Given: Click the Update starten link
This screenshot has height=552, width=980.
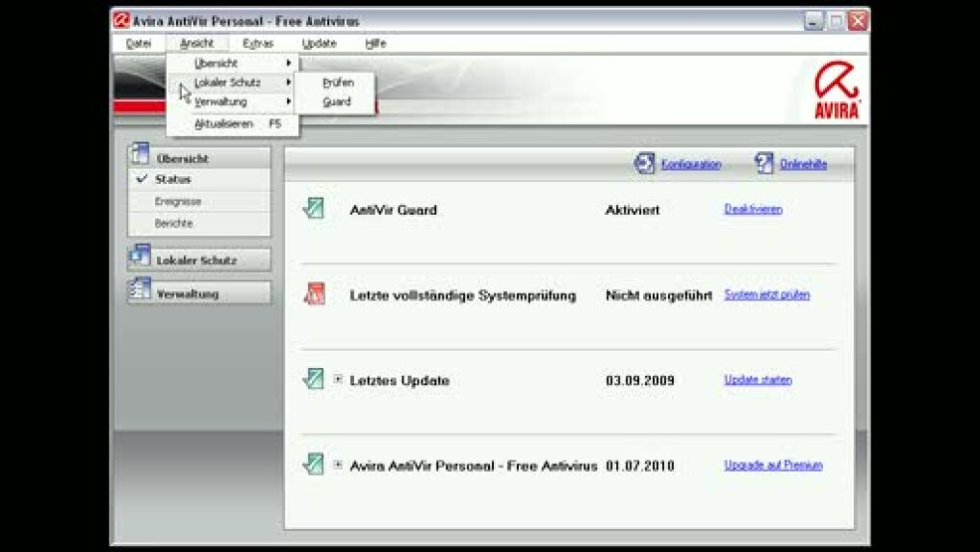Looking at the screenshot, I should pyautogui.click(x=758, y=380).
